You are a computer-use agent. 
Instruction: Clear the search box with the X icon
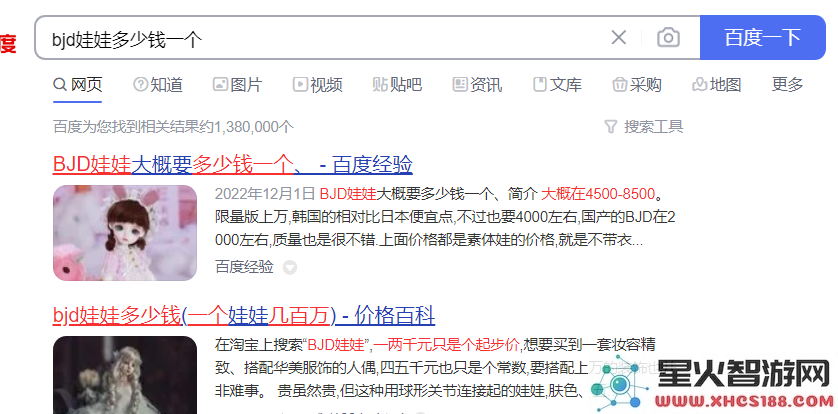coord(618,37)
